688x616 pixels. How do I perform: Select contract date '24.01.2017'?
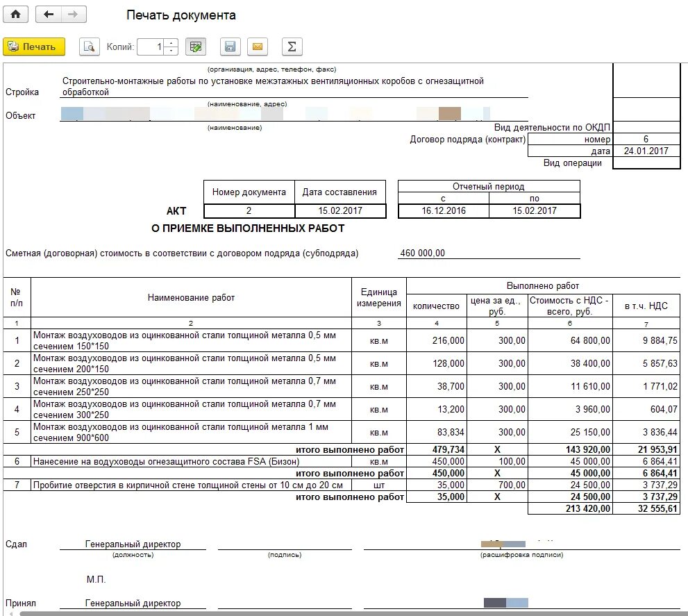point(646,151)
